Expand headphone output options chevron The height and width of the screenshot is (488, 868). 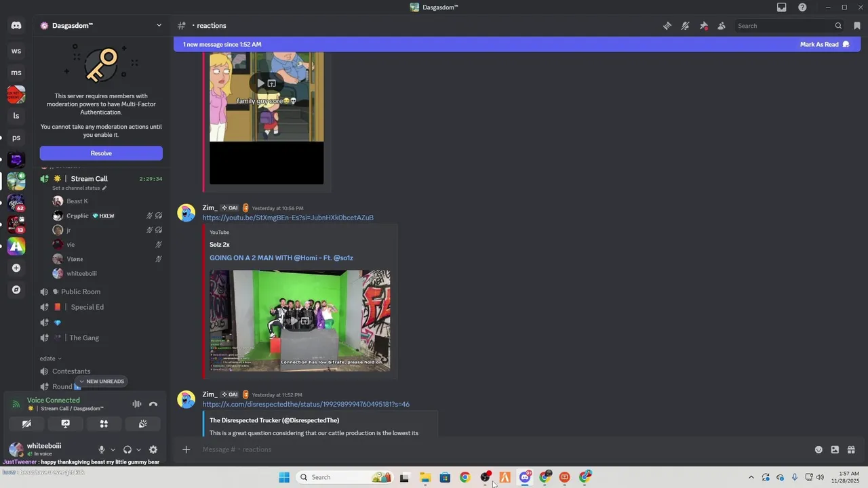(x=138, y=449)
